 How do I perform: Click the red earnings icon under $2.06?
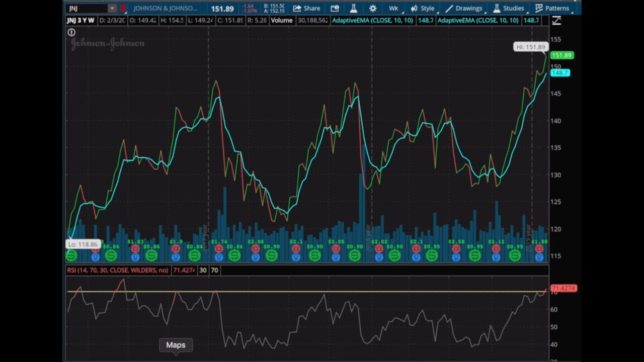tap(255, 249)
